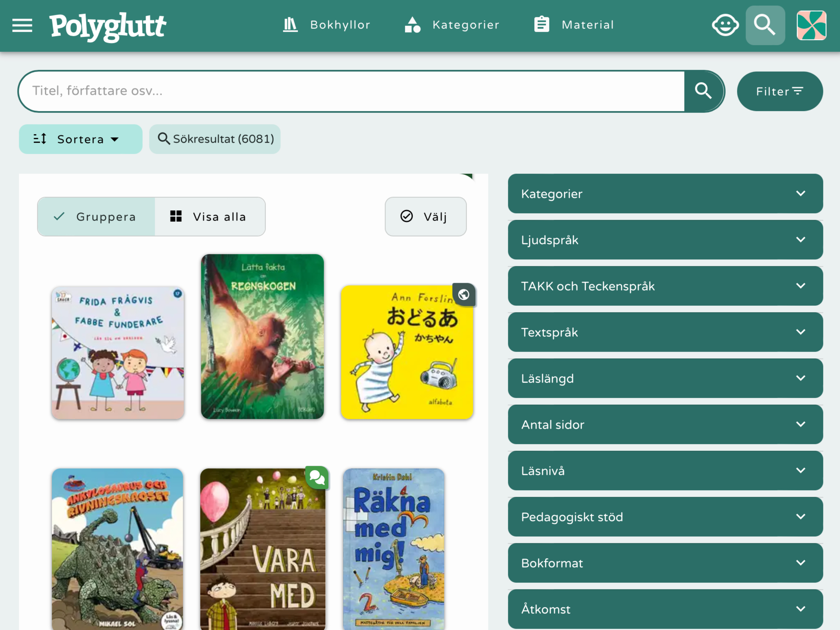Click the shapes icon beside Kategorier
The height and width of the screenshot is (630, 840).
pyautogui.click(x=412, y=25)
